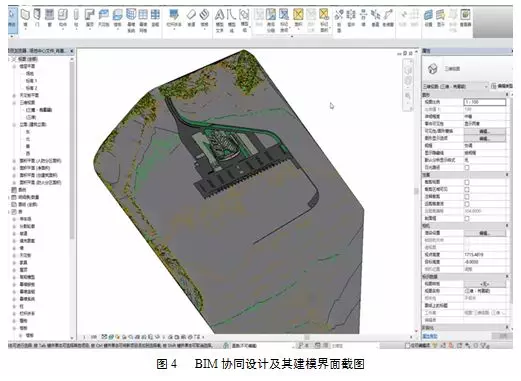Image resolution: width=521 pixels, height=381 pixels.
Task: Click the work plane Set (设置) icon
Action: 428,18
